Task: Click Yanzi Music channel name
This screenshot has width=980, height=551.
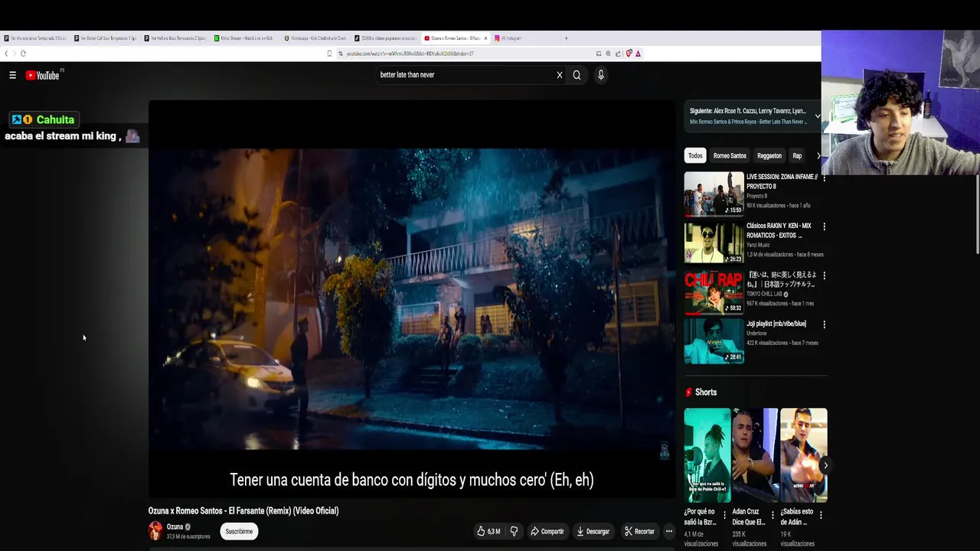Action: pos(758,245)
